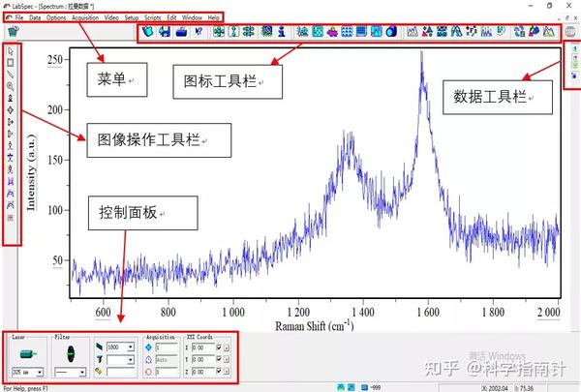Click the small button beside Z checkbox
Viewport: 581px width, 392px height.
227,372
